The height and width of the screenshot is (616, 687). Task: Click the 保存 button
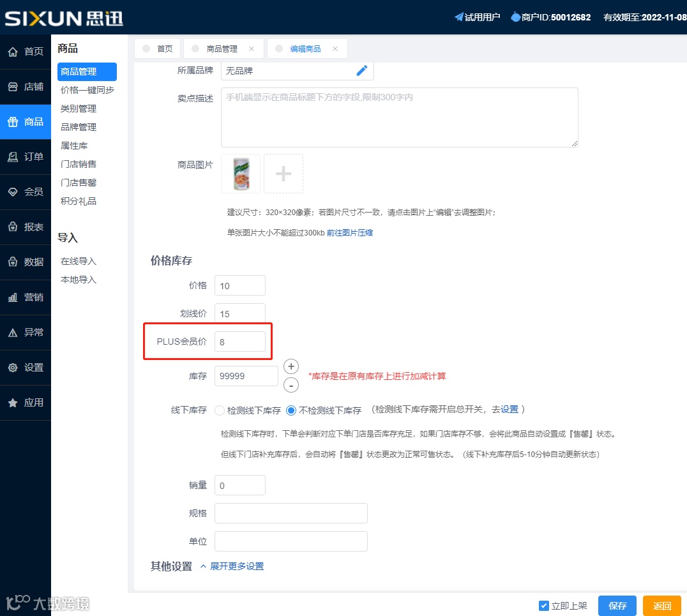pyautogui.click(x=617, y=605)
